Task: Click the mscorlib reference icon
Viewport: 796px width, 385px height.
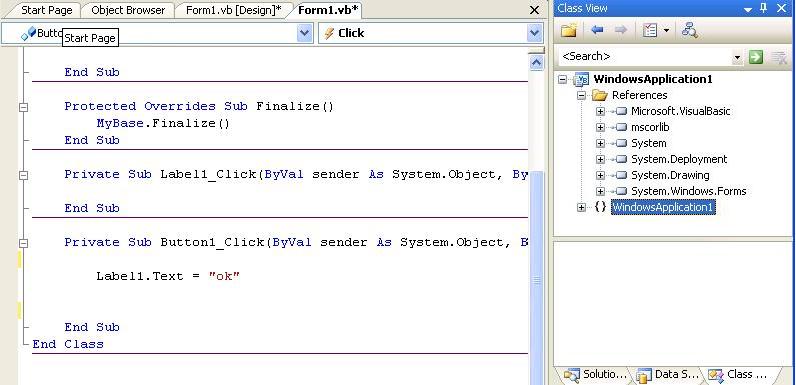Action: point(619,127)
